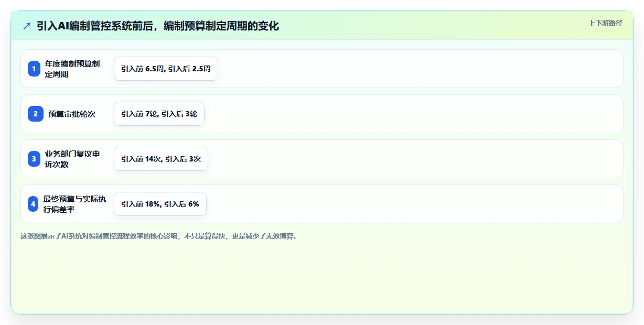Select the number 3 step badge

tap(34, 159)
